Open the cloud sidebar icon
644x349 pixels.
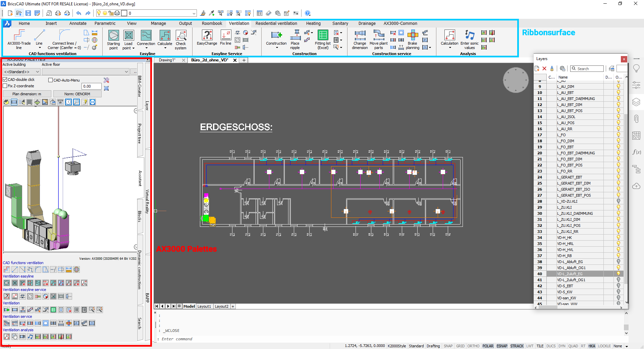[x=636, y=186]
